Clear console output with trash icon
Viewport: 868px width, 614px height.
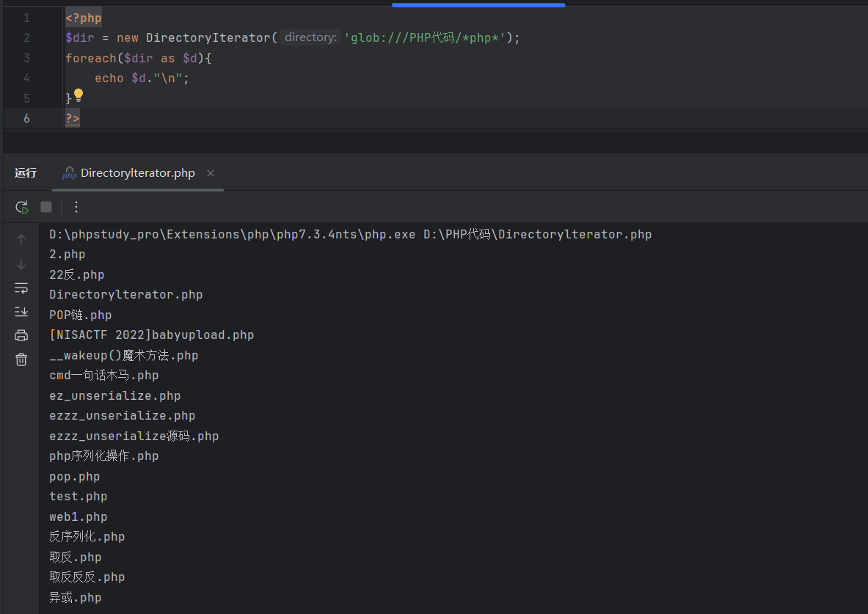pos(21,359)
